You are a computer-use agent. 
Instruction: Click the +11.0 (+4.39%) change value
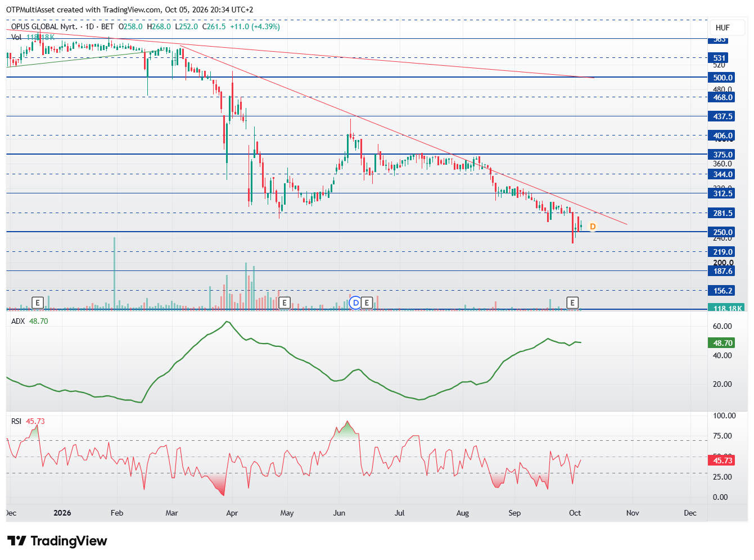pos(255,26)
